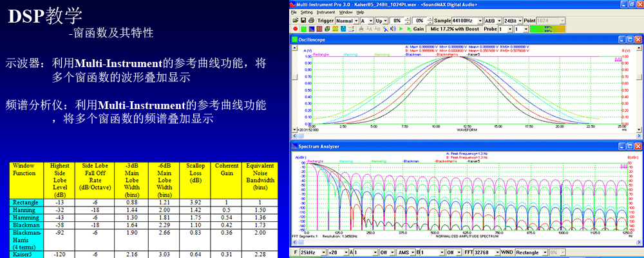Open the File menu

tap(293, 12)
